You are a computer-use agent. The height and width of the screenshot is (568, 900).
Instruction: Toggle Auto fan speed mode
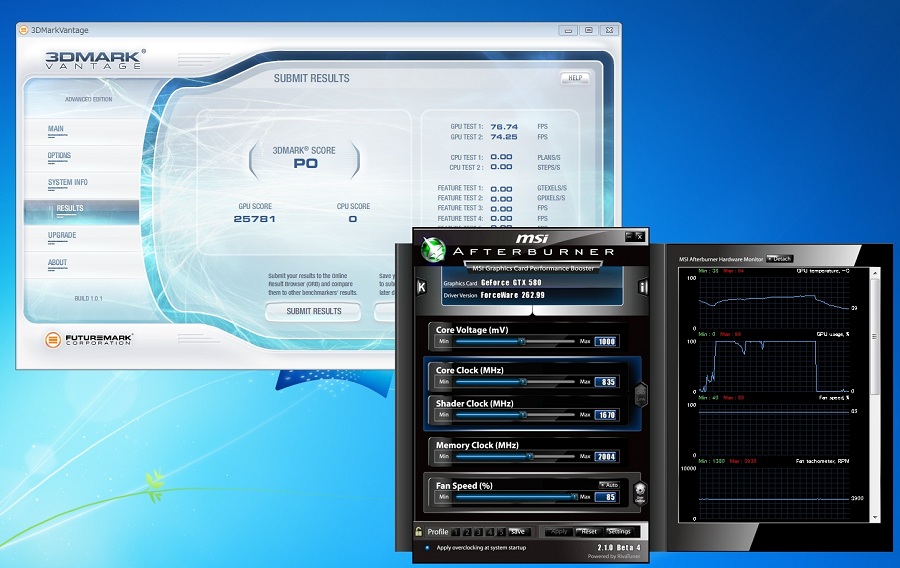point(609,485)
